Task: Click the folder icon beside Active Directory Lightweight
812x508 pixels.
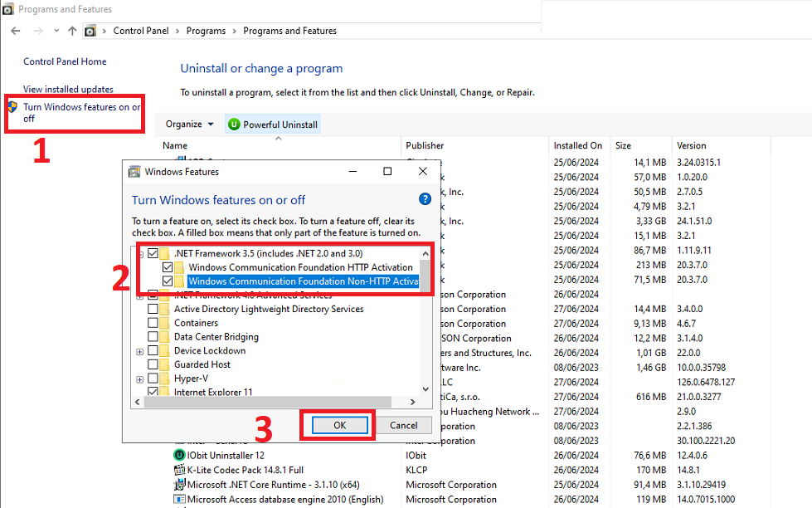Action: click(165, 309)
